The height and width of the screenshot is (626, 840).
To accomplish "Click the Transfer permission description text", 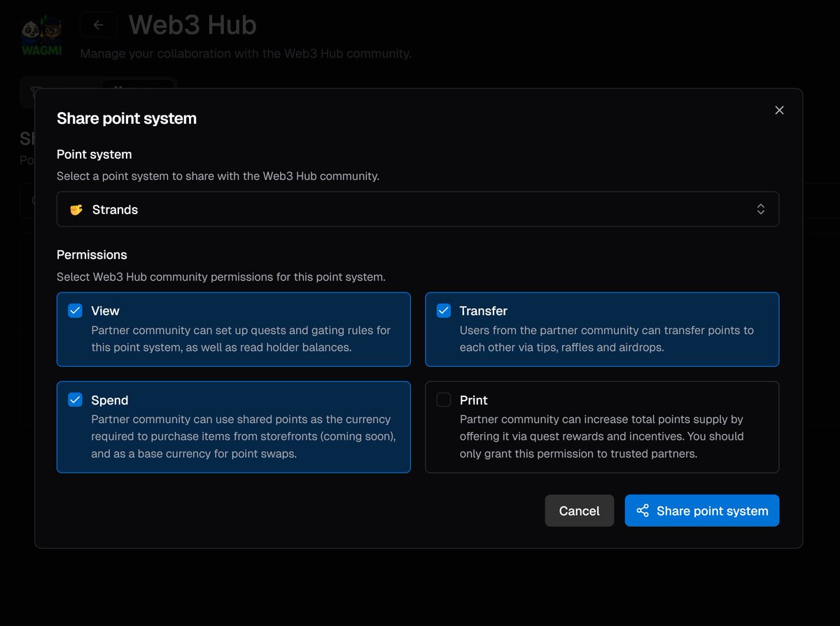I will [607, 338].
